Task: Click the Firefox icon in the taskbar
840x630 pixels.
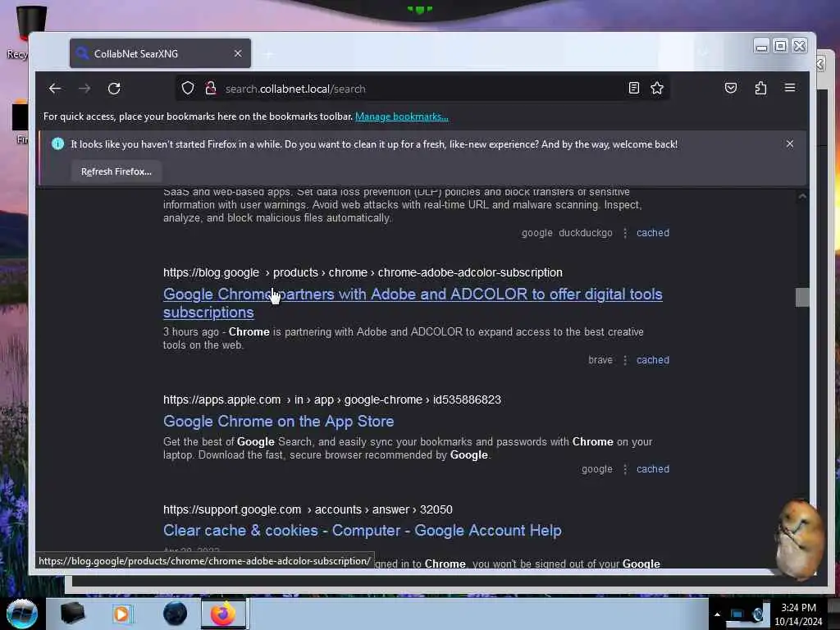Action: pyautogui.click(x=223, y=614)
